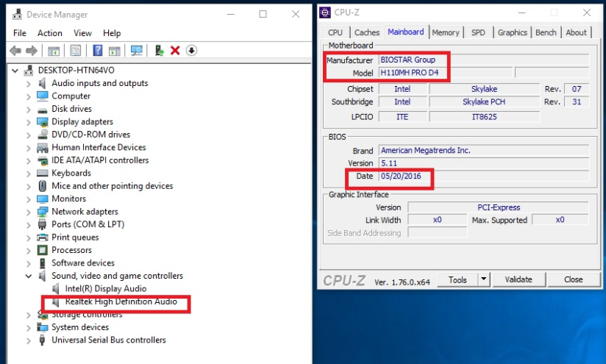The width and height of the screenshot is (606, 364).
Task: Select Realtek High Definition Audio device
Action: point(121,301)
